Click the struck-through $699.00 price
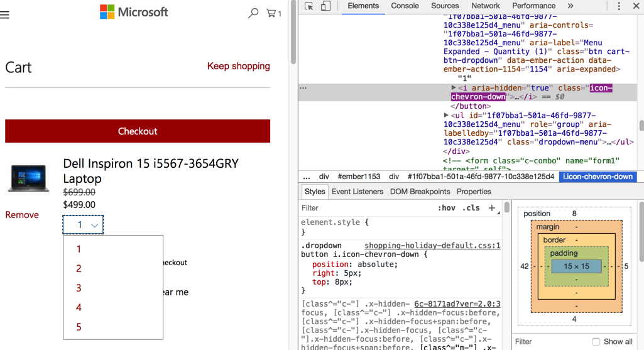 pos(79,192)
